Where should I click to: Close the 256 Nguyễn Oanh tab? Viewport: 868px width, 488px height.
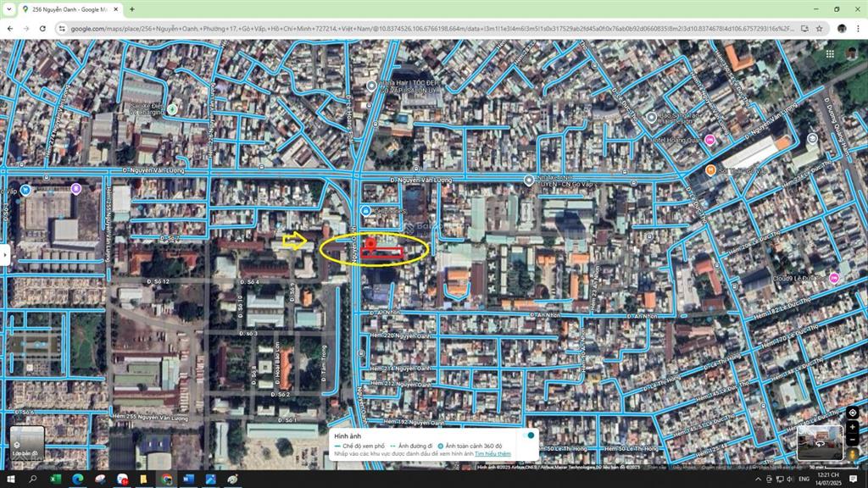click(x=115, y=9)
